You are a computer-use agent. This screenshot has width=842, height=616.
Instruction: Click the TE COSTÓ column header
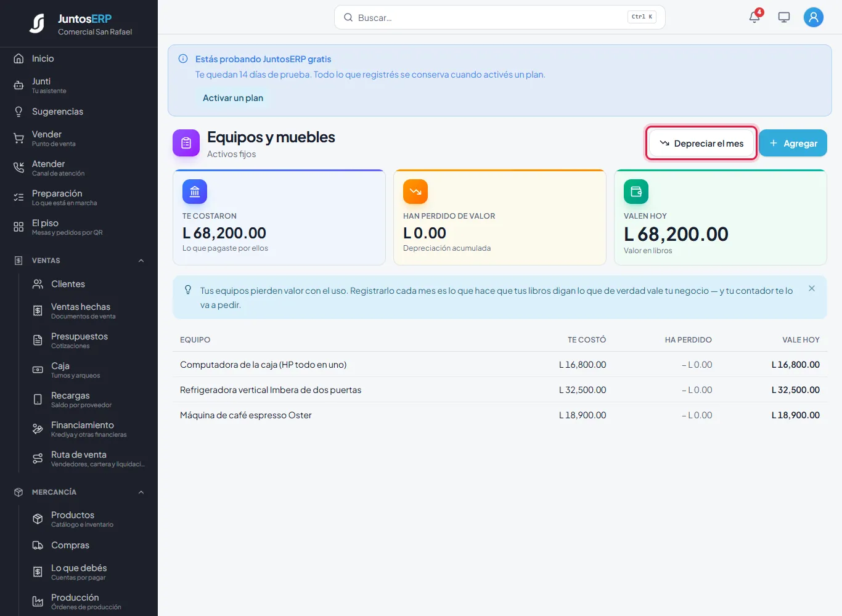(587, 340)
